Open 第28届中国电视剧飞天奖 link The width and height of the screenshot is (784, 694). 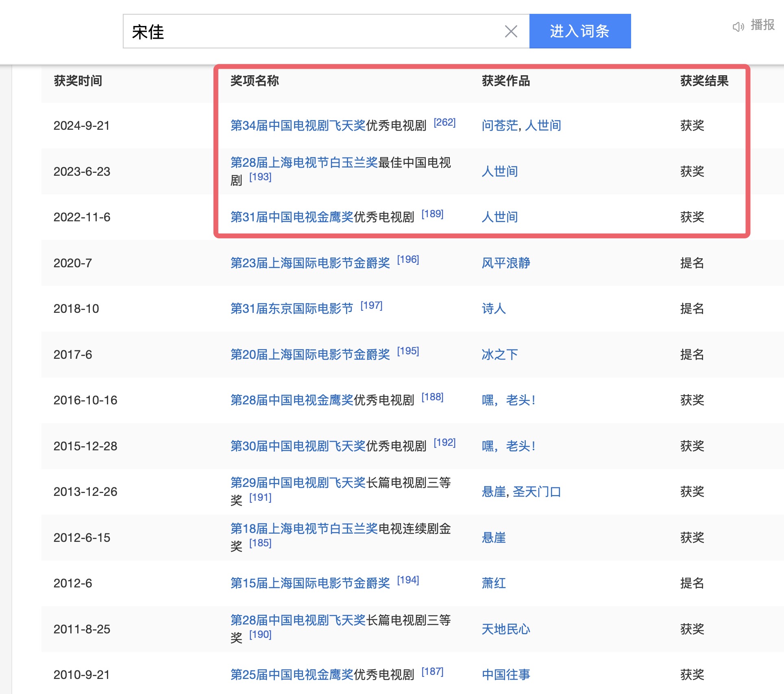(298, 620)
